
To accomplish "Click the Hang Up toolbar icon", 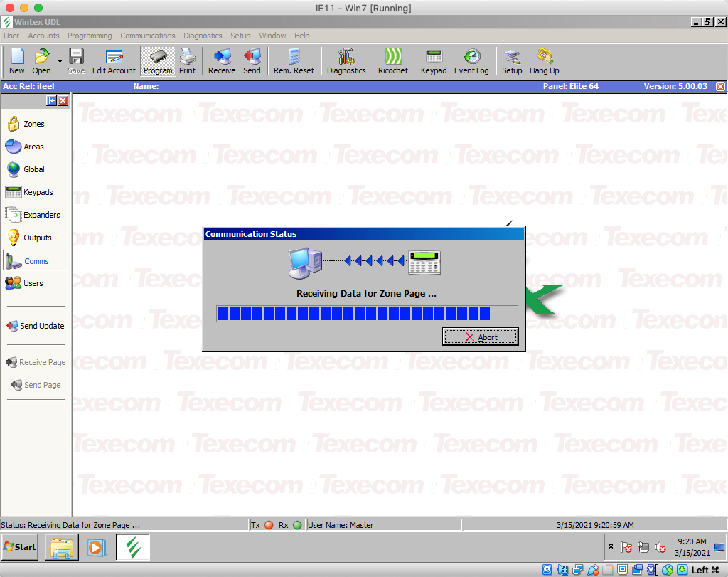I will [x=544, y=61].
